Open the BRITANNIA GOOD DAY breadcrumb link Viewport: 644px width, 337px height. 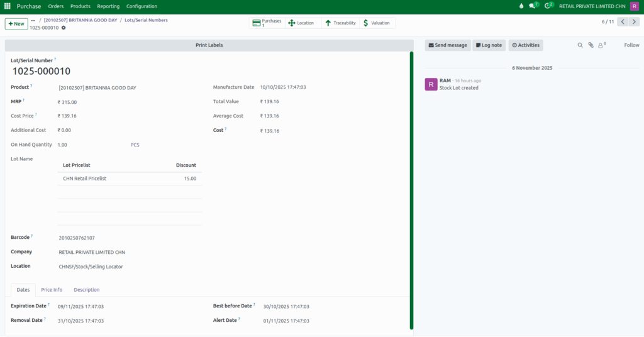coord(80,20)
